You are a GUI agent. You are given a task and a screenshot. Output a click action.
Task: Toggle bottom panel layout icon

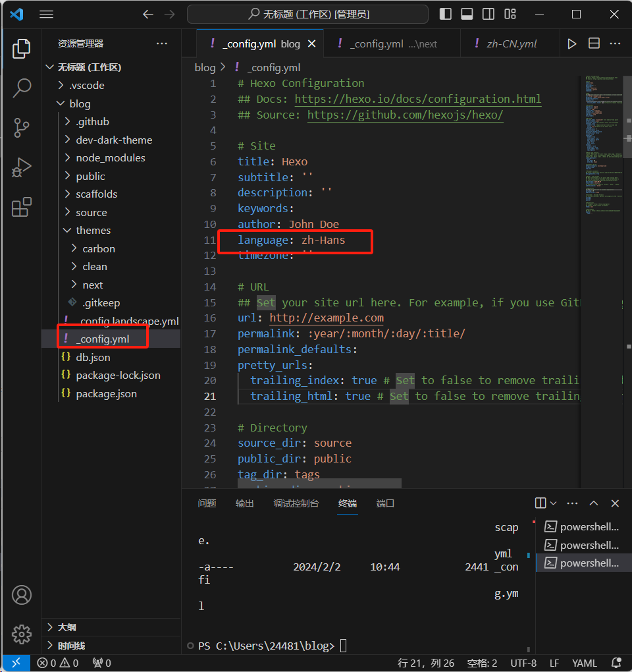(467, 14)
